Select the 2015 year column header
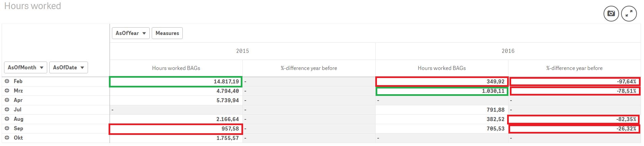This screenshot has width=644, height=146. 242,51
